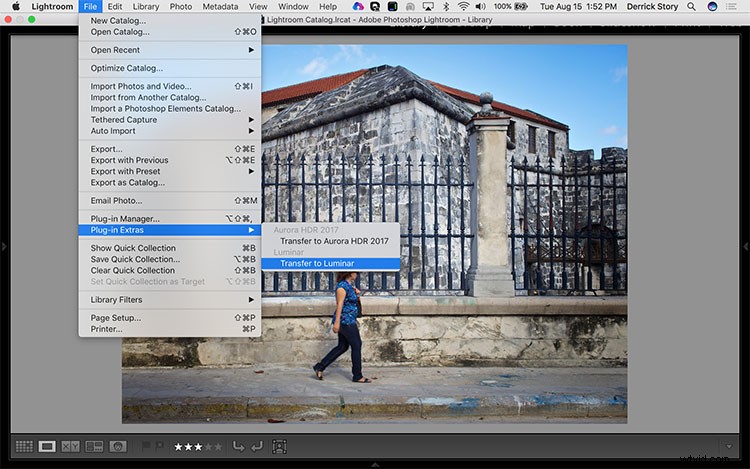Open Apple menu

coord(16,6)
